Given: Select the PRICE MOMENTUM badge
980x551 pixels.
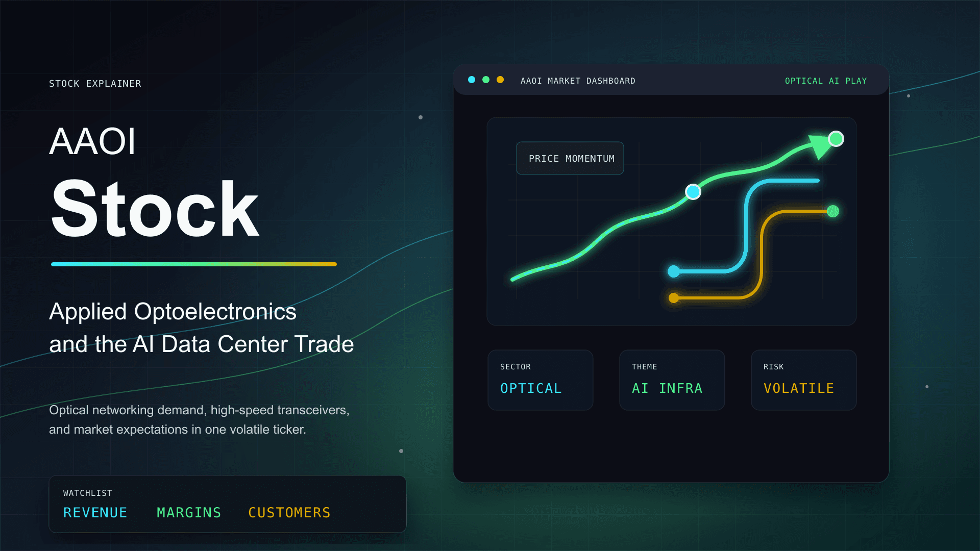Looking at the screenshot, I should (570, 158).
